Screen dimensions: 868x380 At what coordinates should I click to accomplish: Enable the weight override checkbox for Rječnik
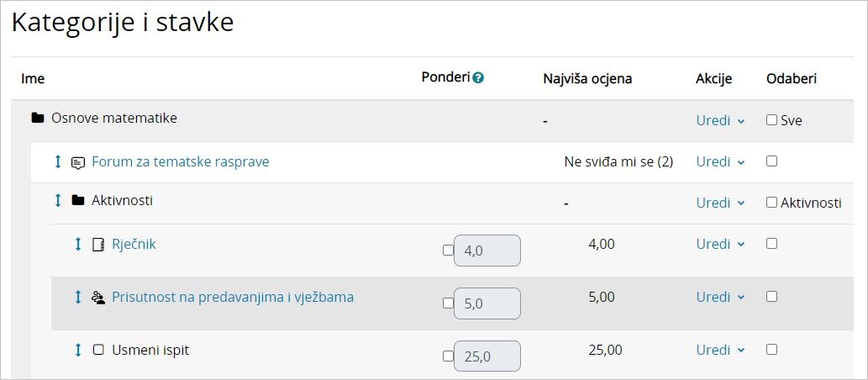pos(448,250)
